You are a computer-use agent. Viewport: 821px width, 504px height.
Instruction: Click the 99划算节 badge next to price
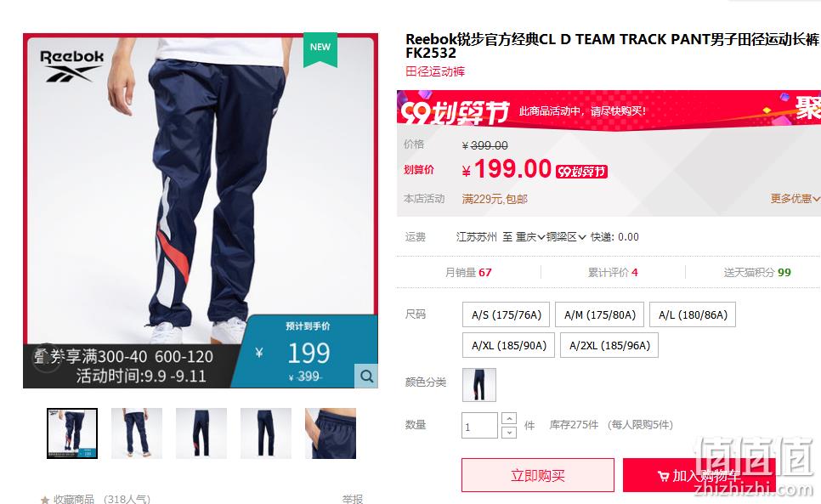point(581,171)
